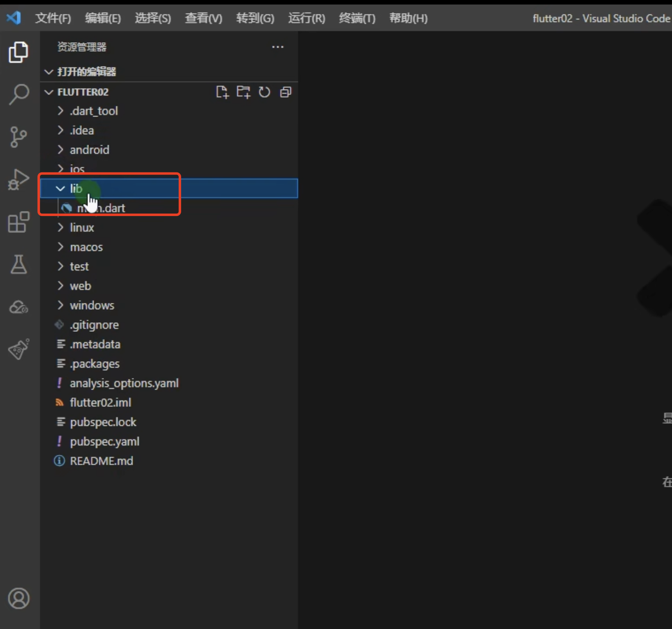Open pubspec.lock file

click(169, 422)
